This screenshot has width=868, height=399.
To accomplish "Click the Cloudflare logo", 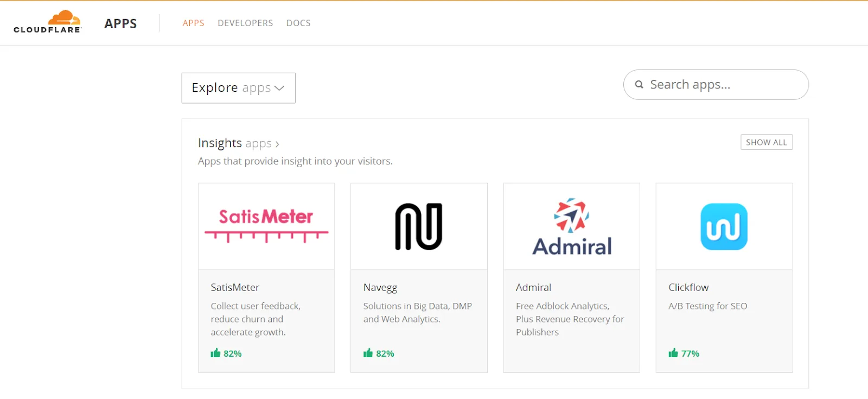I will 48,22.
